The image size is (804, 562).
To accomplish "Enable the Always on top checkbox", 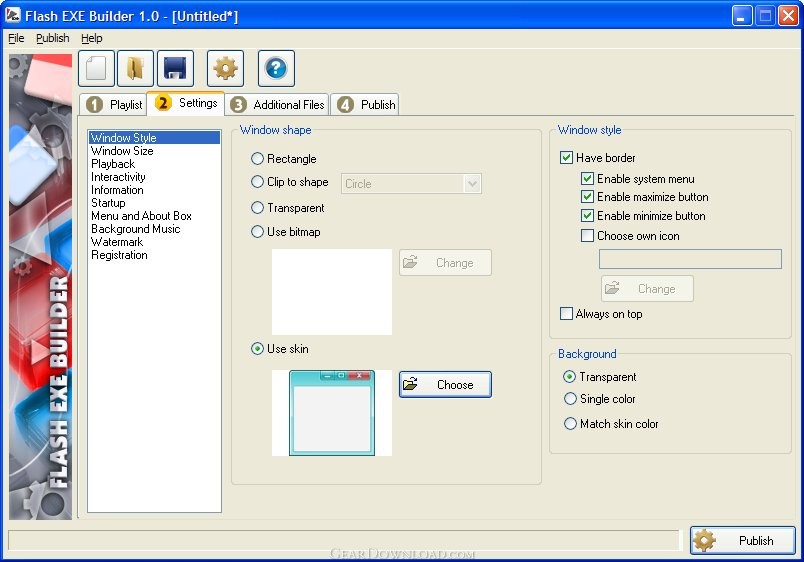I will [x=567, y=314].
